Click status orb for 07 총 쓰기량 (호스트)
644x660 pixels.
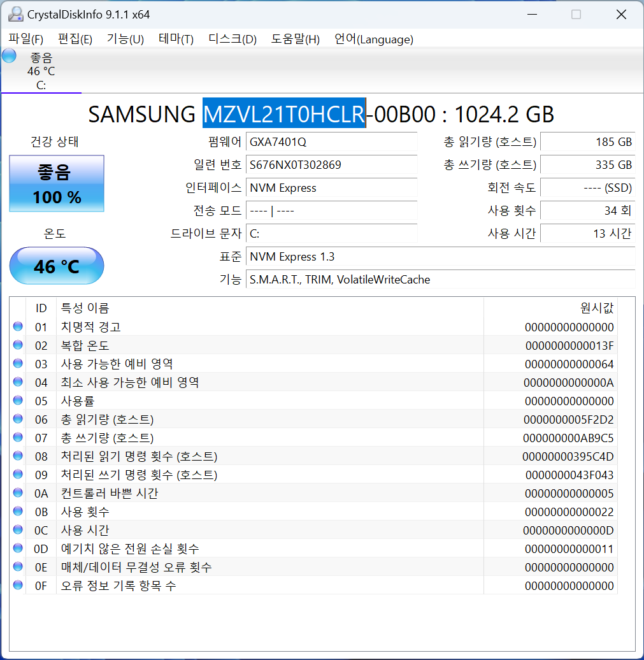pyautogui.click(x=18, y=437)
